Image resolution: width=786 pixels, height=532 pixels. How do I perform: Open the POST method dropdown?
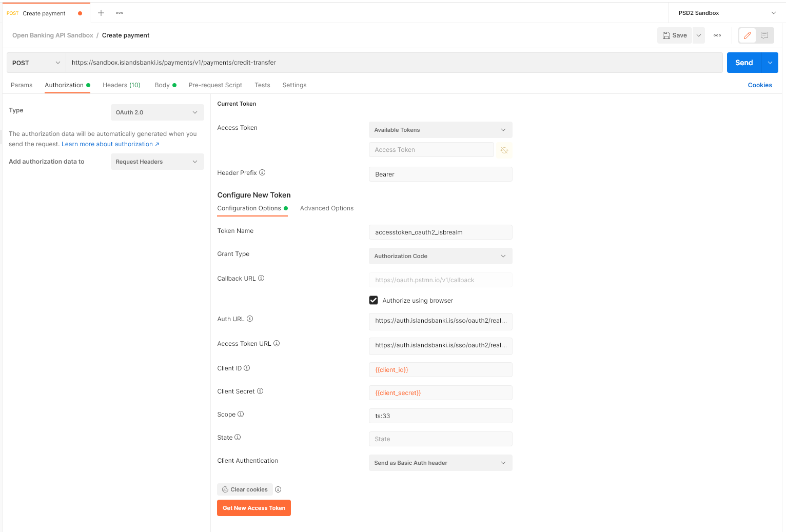(x=36, y=63)
